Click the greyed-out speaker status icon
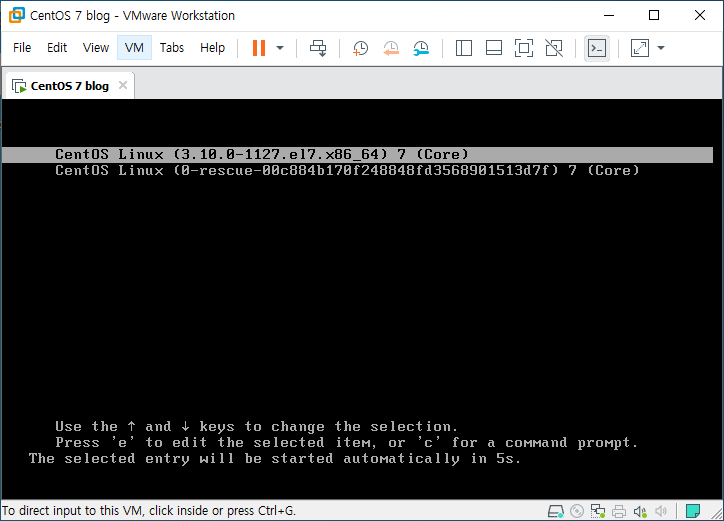The image size is (724, 521). 661,511
